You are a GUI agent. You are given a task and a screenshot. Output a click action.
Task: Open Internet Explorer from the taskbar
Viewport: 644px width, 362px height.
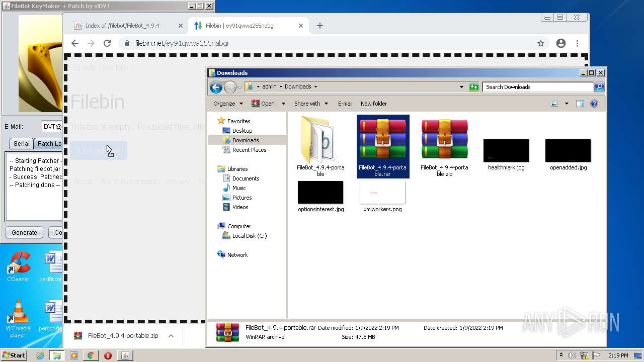[40, 355]
